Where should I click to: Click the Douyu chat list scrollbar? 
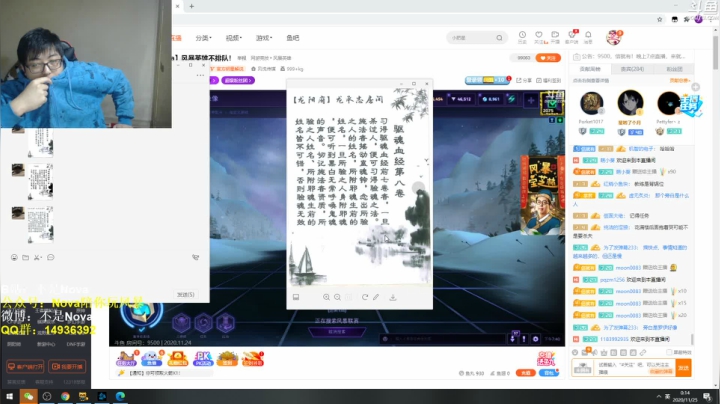[x=692, y=339]
